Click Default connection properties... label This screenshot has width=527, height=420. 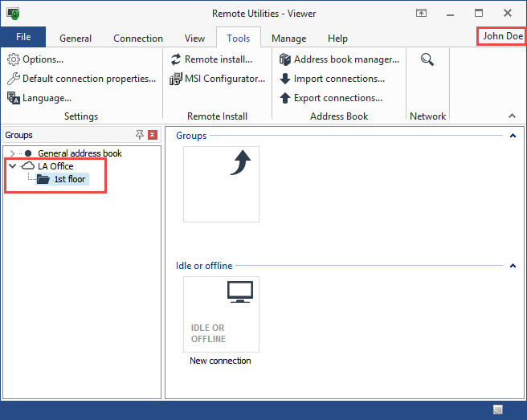click(x=89, y=79)
